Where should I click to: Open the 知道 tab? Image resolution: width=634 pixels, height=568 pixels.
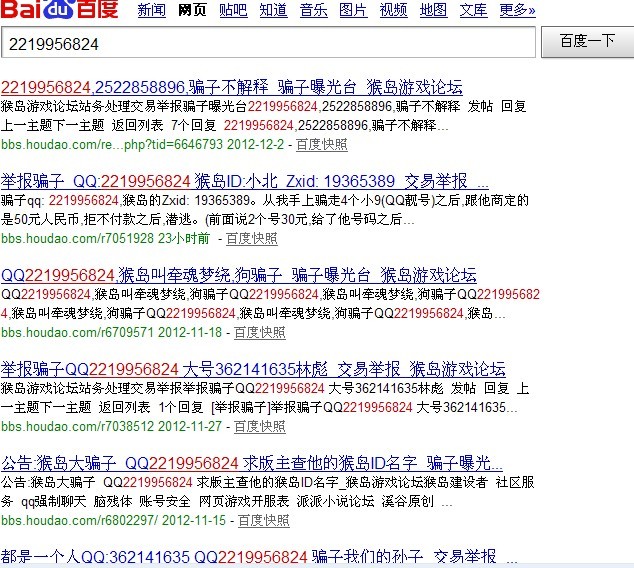click(273, 10)
